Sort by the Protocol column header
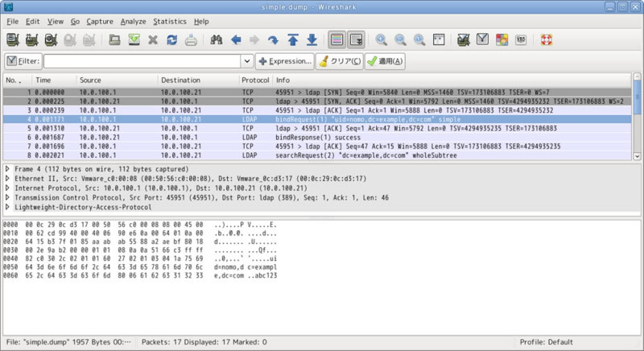644x351 pixels. click(255, 80)
